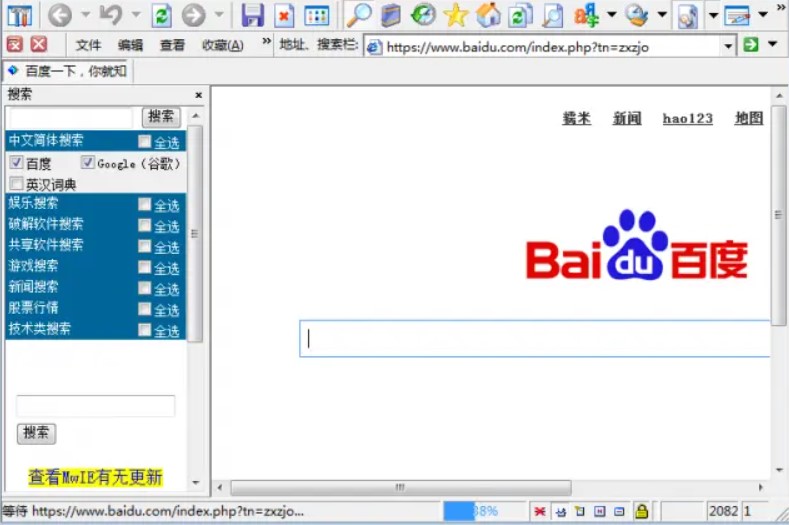Tick 全选 checkbox for 共享软件搜索
This screenshot has width=789, height=525.
pos(145,246)
